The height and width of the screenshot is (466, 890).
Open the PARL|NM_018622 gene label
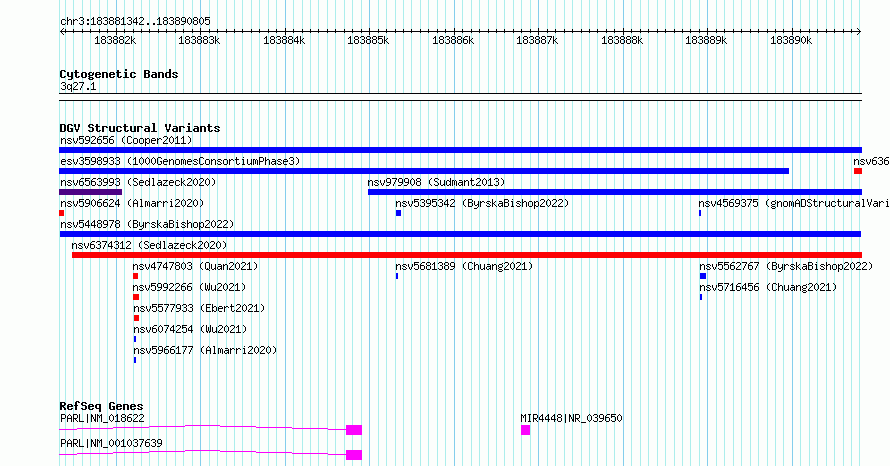(x=102, y=418)
